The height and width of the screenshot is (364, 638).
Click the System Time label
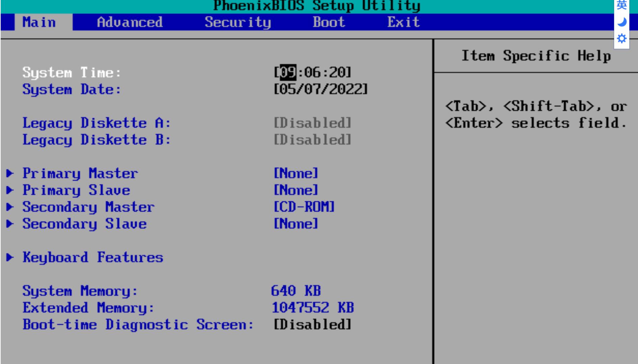(72, 72)
